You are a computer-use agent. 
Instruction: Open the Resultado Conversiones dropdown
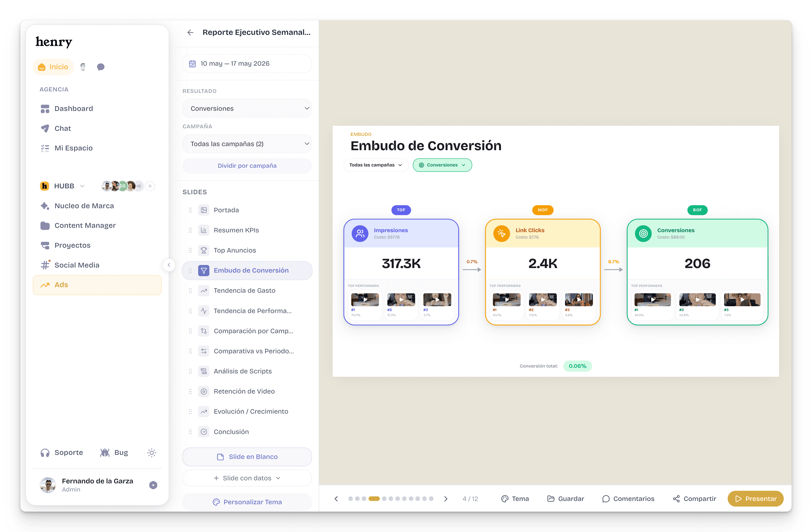click(247, 108)
